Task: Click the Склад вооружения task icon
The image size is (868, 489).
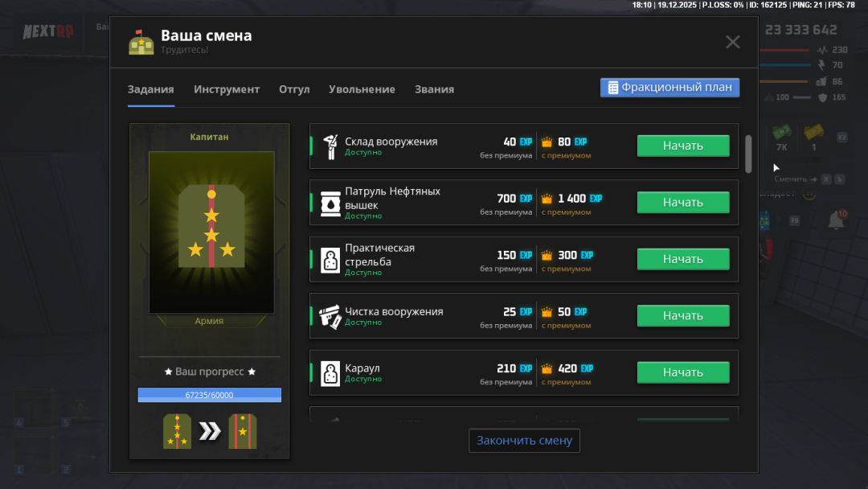Action: pos(330,146)
